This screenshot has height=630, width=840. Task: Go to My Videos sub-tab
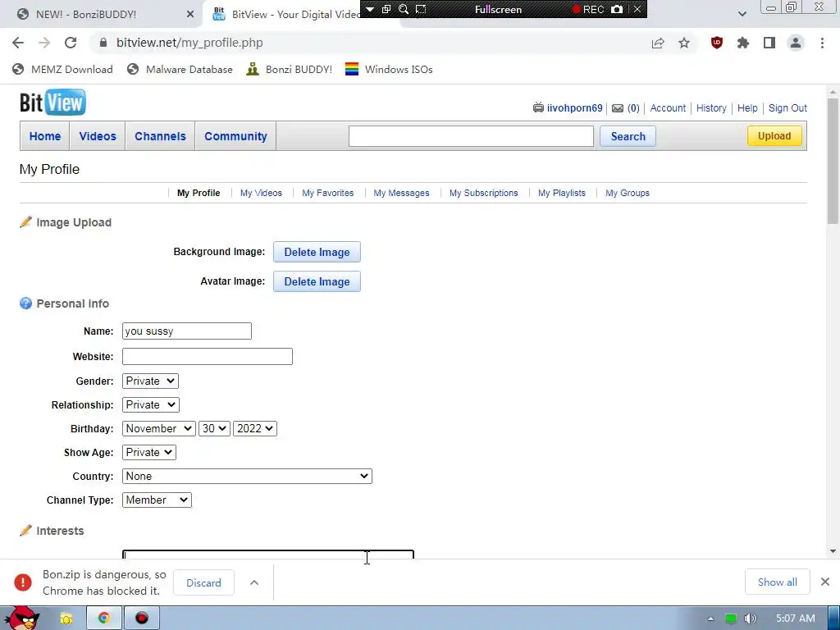point(261,193)
